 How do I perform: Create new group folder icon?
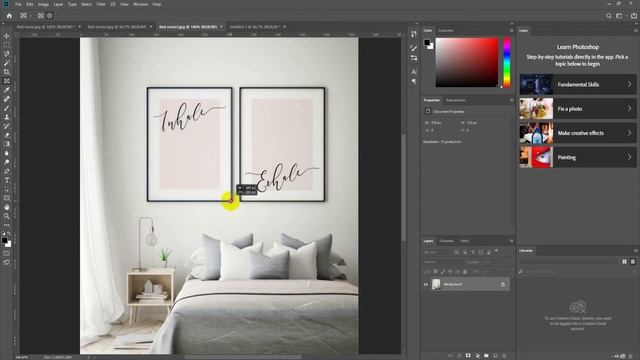pyautogui.click(x=486, y=356)
